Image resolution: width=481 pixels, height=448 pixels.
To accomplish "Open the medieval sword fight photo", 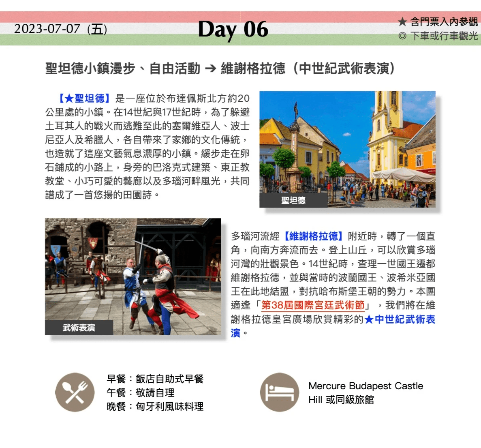I will pyautogui.click(x=133, y=277).
